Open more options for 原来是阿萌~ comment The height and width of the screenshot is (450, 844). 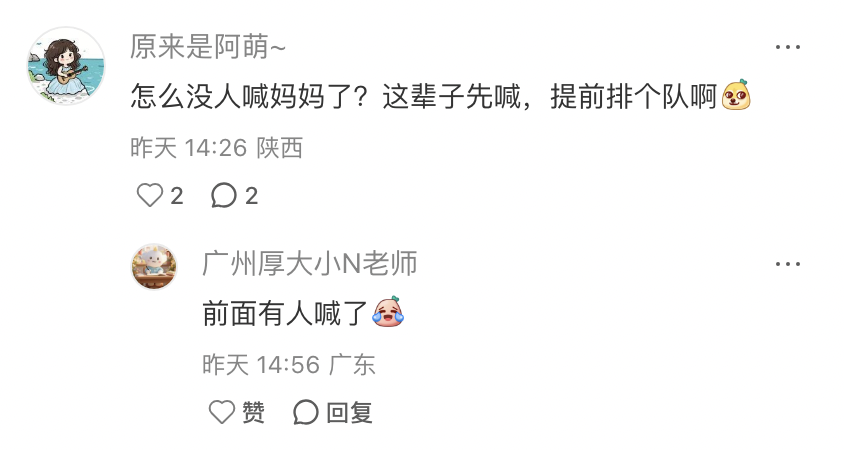coord(787,47)
